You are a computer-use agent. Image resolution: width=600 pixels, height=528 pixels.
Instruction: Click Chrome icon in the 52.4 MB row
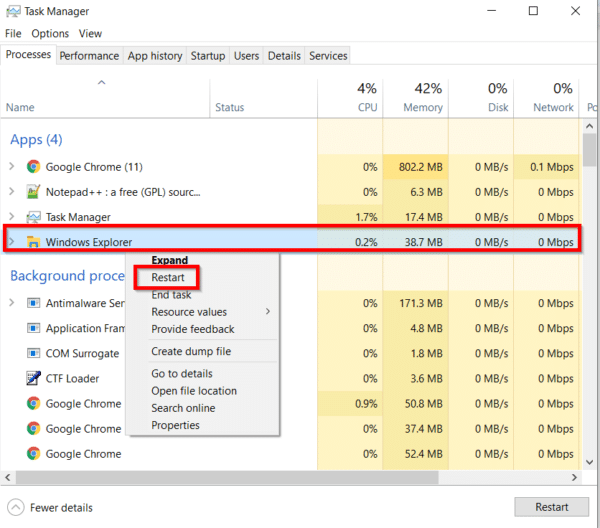(x=33, y=454)
